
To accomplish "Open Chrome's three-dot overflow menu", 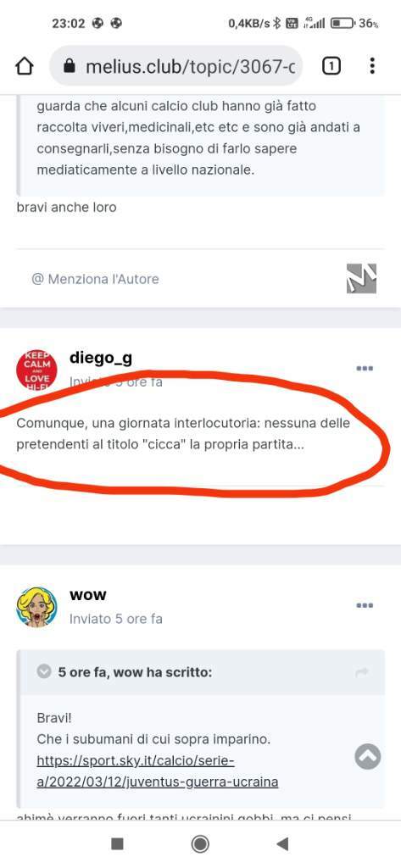I will [372, 66].
